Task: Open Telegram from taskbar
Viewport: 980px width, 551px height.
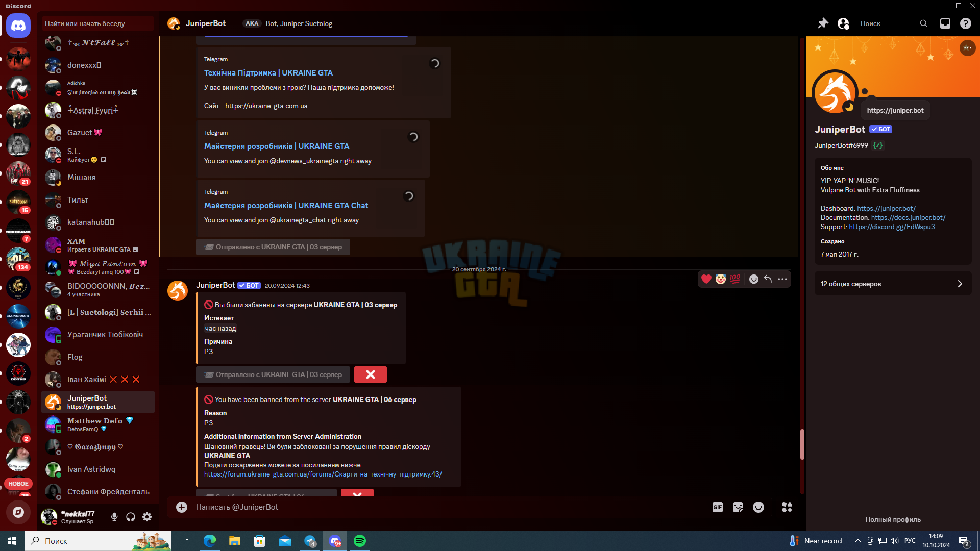Action: [310, 541]
